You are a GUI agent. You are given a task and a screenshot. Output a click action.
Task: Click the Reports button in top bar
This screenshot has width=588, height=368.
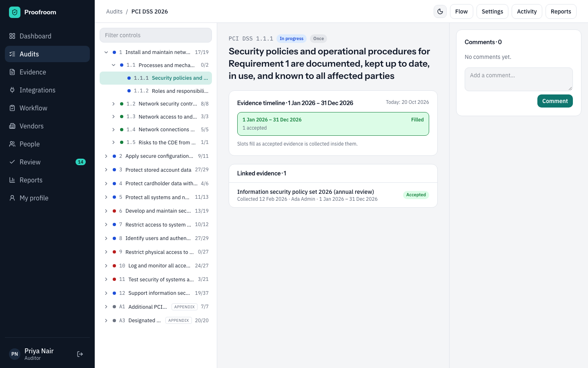pos(561,11)
